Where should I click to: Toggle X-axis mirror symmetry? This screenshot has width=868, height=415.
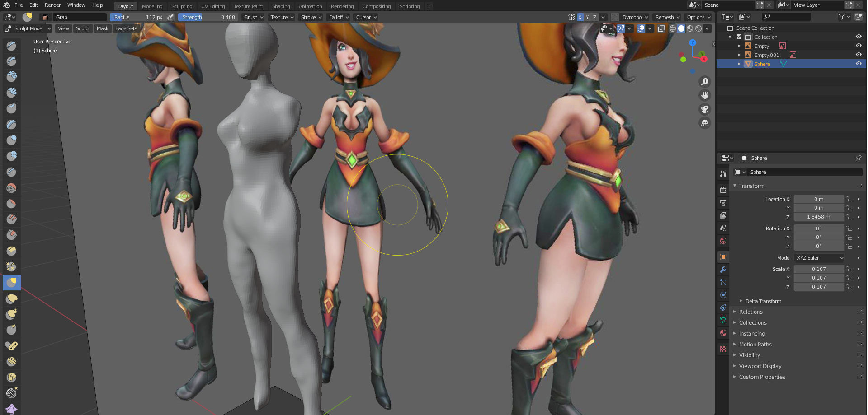pyautogui.click(x=580, y=17)
